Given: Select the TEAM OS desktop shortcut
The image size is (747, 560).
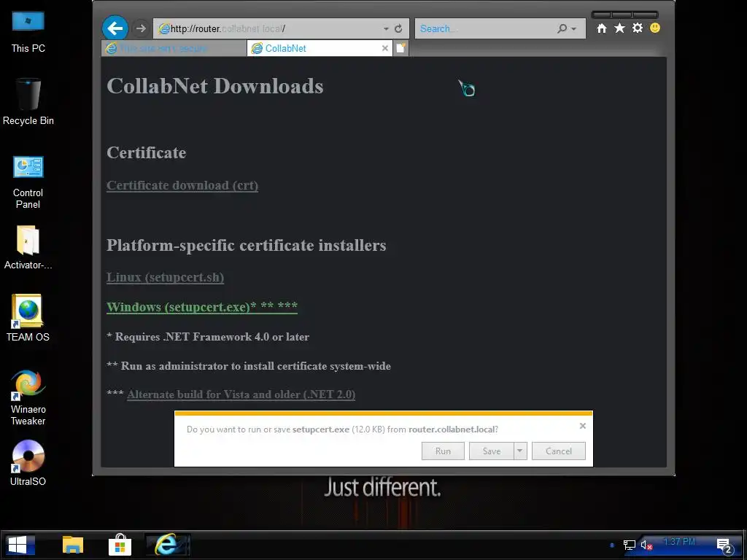Looking at the screenshot, I should point(28,318).
